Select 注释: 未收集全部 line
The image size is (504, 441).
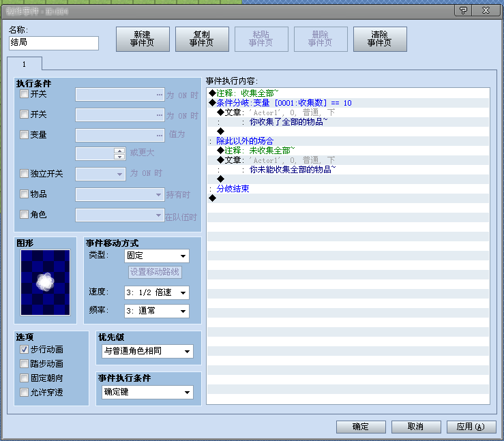pyautogui.click(x=348, y=151)
